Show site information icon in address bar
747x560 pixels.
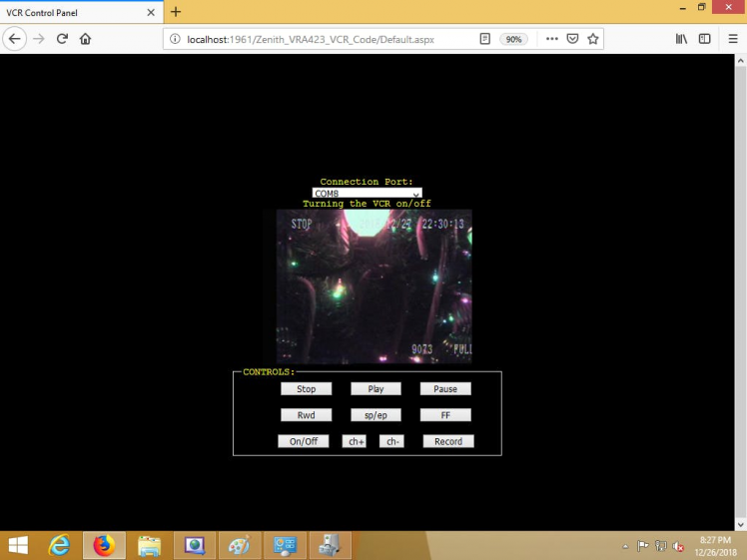point(175,39)
